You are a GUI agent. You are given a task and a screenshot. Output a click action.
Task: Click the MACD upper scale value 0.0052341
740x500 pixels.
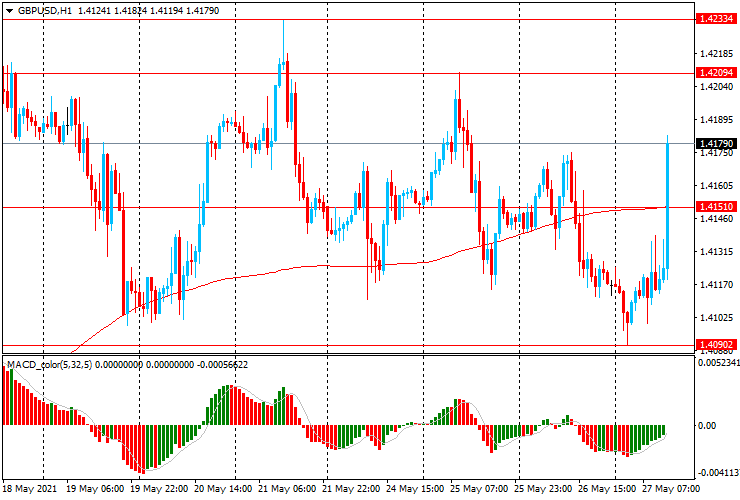coord(718,363)
